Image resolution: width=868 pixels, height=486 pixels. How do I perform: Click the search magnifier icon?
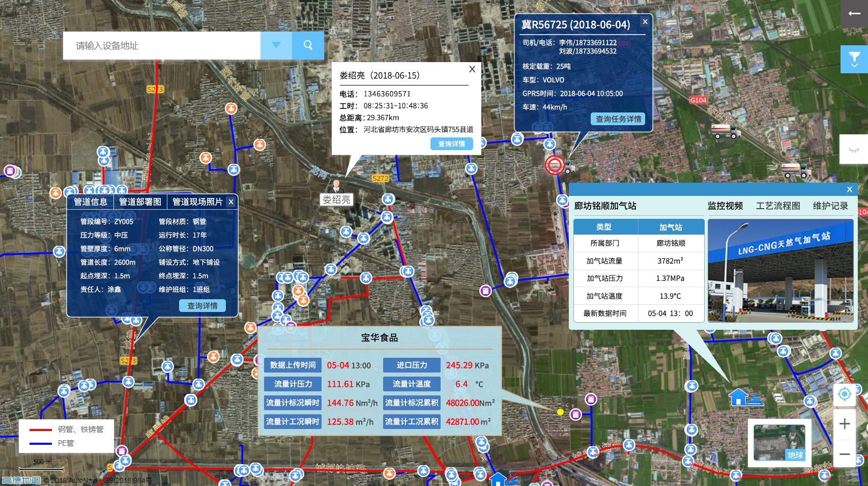(x=308, y=45)
